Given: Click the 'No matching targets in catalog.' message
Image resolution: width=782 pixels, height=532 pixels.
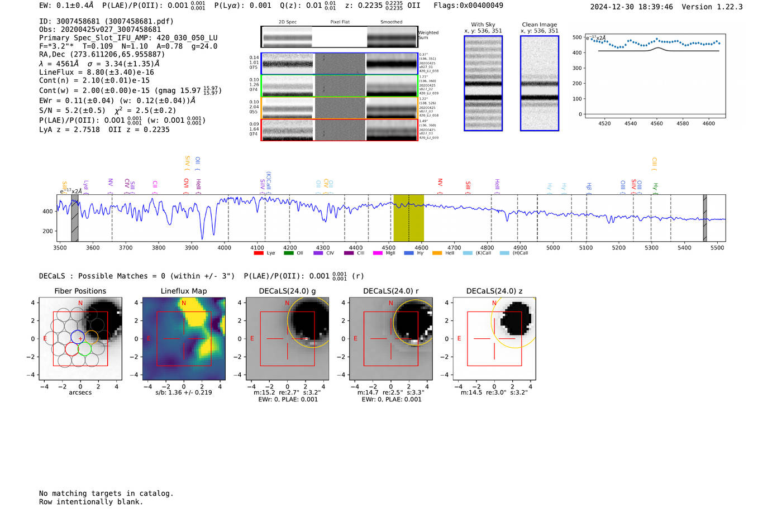Looking at the screenshot, I should pyautogui.click(x=106, y=493).
